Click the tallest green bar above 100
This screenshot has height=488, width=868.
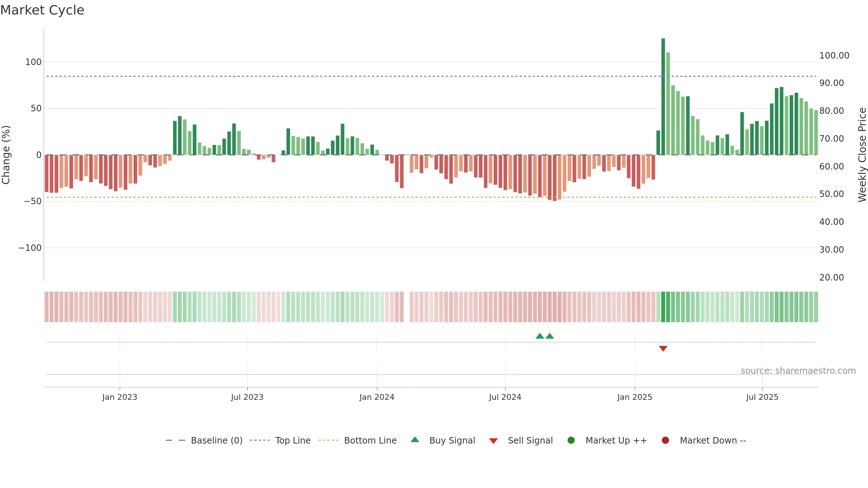pos(663,97)
